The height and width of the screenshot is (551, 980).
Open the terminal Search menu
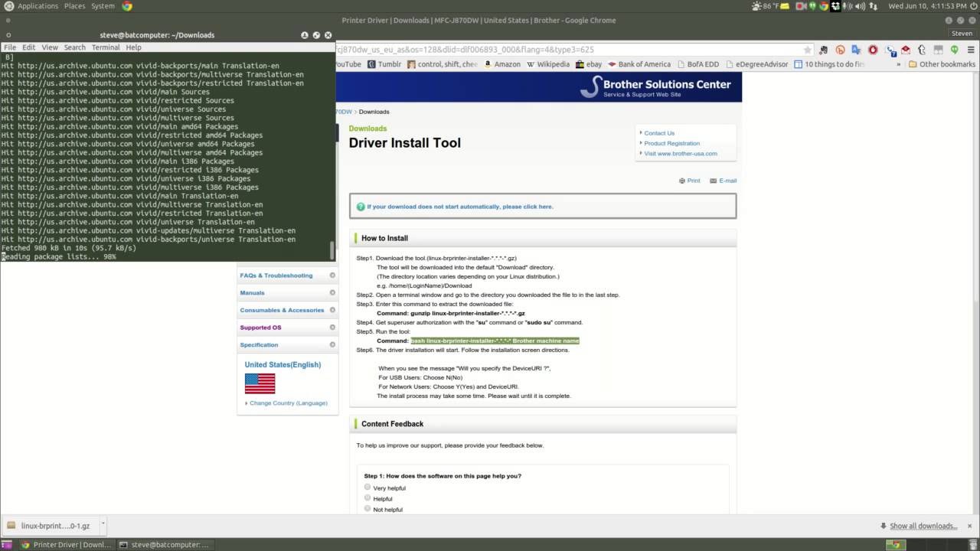[74, 47]
